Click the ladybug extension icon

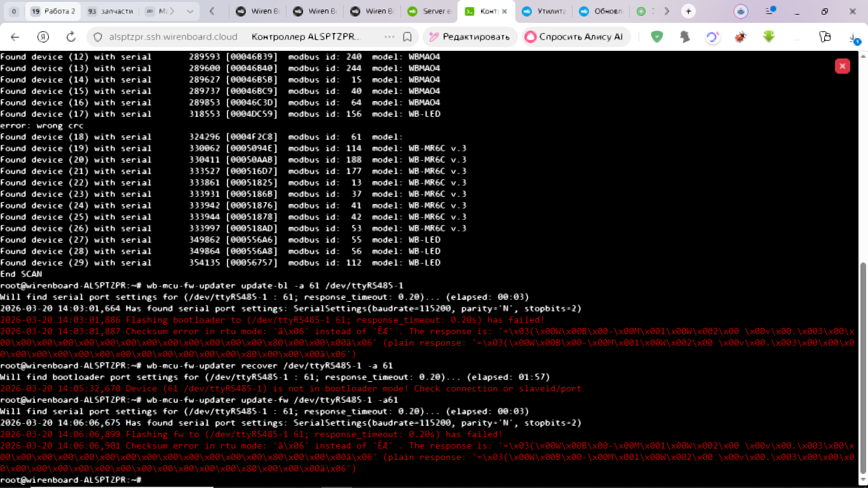tap(740, 37)
